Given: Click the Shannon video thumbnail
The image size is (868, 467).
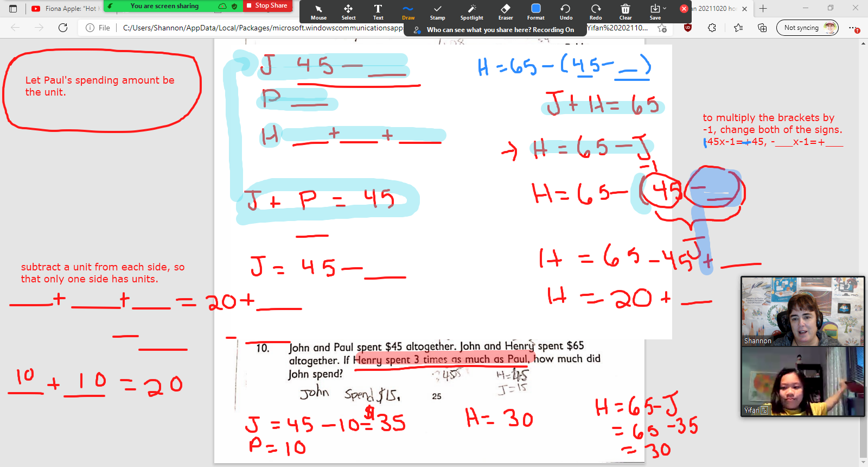Looking at the screenshot, I should [x=802, y=312].
